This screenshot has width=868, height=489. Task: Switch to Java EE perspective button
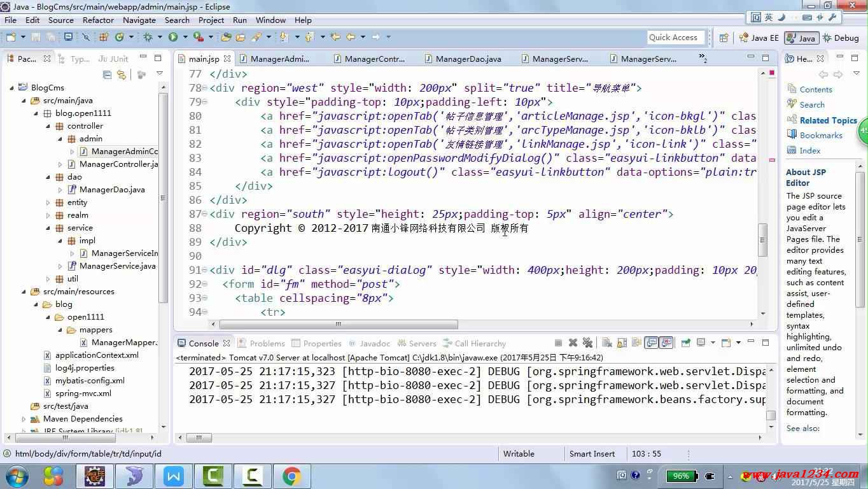[x=759, y=38]
